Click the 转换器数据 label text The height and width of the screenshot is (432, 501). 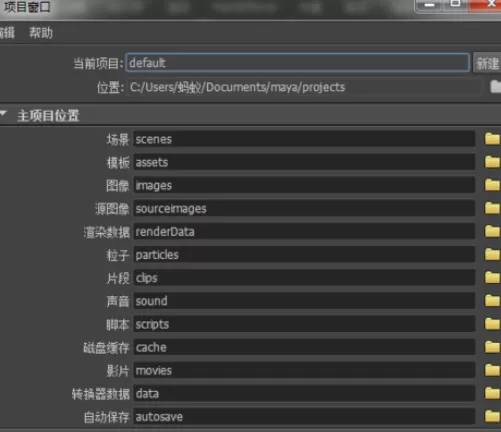click(x=101, y=394)
